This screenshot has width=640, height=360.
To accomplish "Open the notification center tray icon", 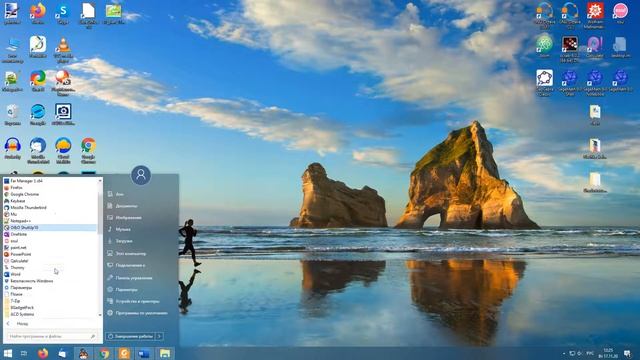I will point(627,353).
